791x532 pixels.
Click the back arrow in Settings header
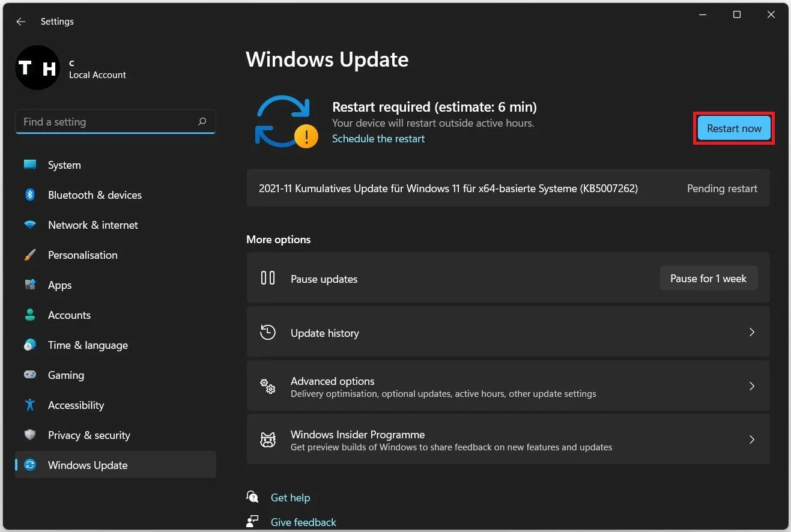pos(21,22)
